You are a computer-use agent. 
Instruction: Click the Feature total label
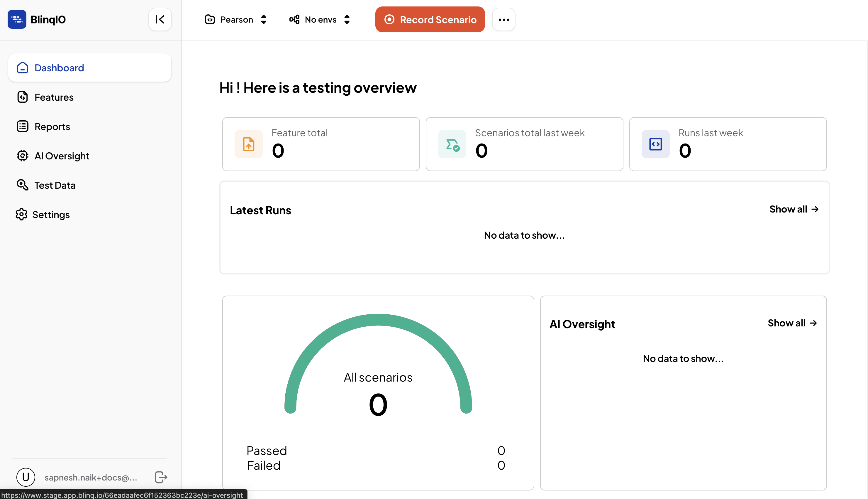(299, 133)
